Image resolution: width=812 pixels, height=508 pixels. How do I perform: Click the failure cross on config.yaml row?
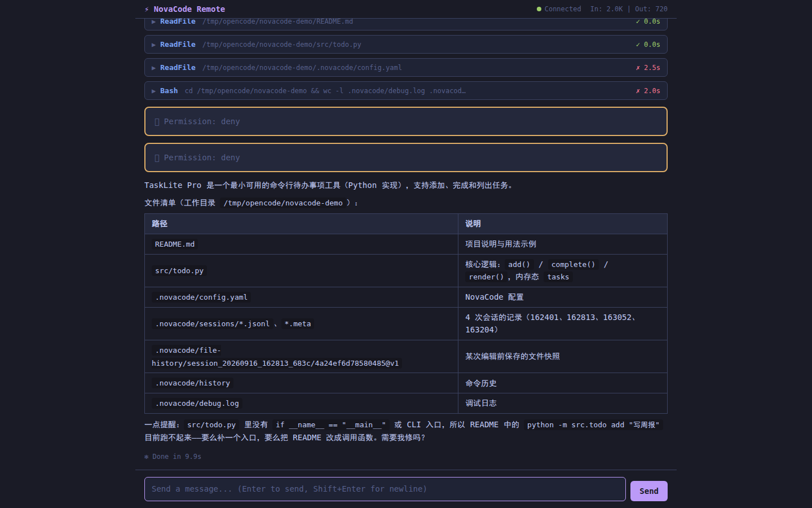(x=638, y=68)
